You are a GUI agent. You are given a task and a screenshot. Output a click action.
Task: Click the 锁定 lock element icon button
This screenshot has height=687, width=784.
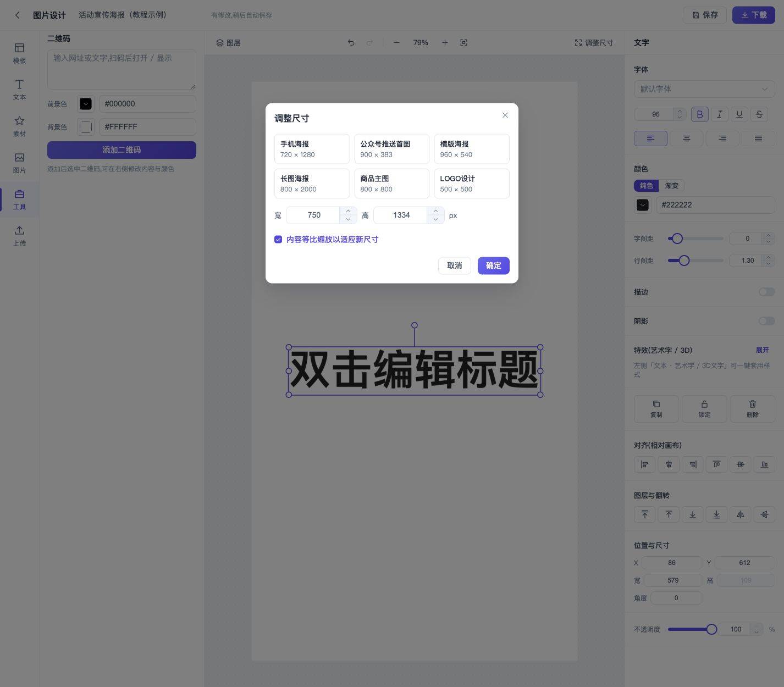(x=704, y=409)
